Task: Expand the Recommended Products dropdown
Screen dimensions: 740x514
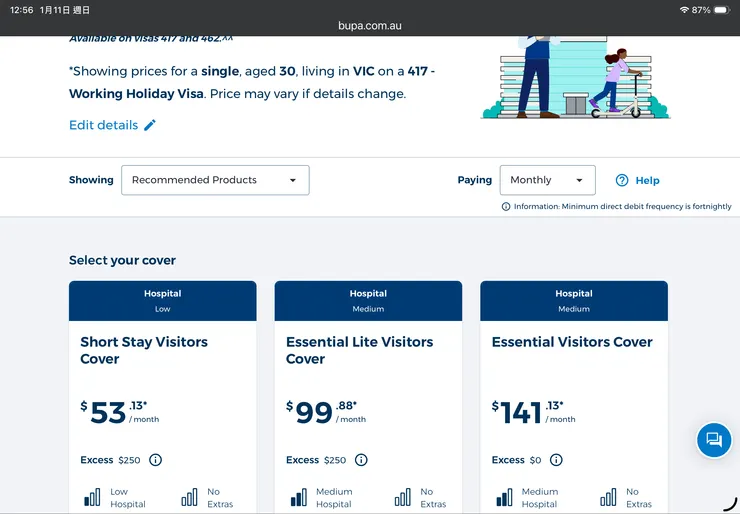Action: click(x=215, y=180)
